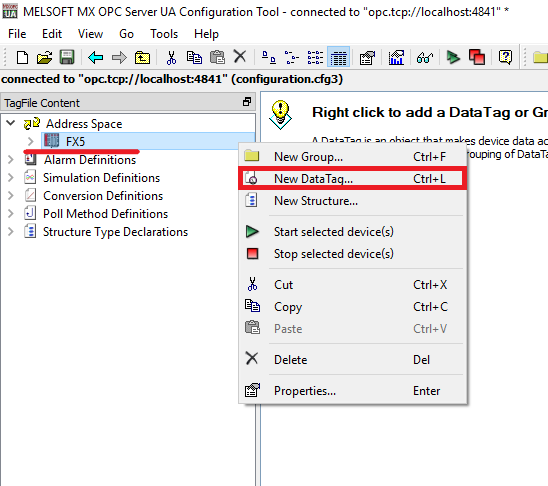Float the TagFile Content panel

(x=247, y=102)
